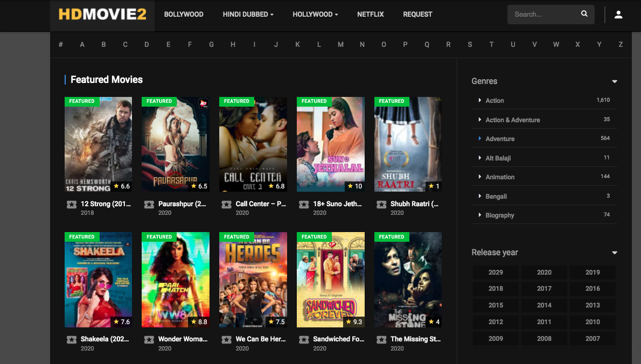Expand the Hollywood dropdown menu
The image size is (641, 364).
point(315,15)
